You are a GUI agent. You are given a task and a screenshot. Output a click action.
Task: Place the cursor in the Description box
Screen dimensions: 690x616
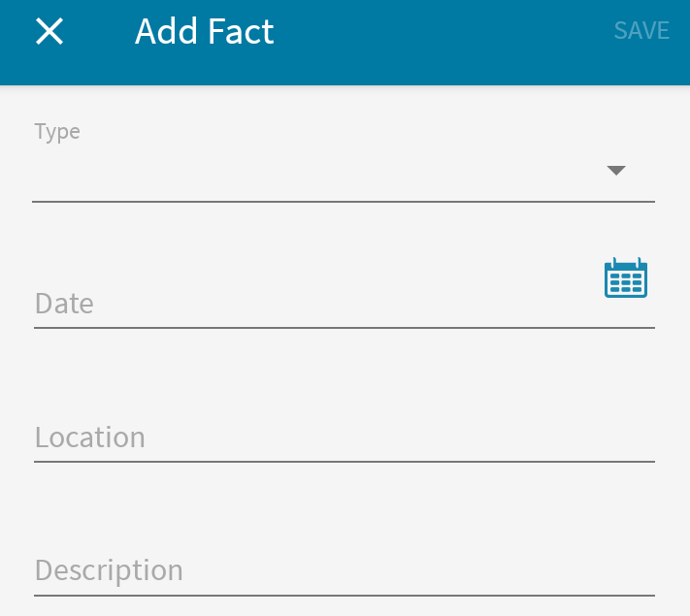[x=345, y=570]
